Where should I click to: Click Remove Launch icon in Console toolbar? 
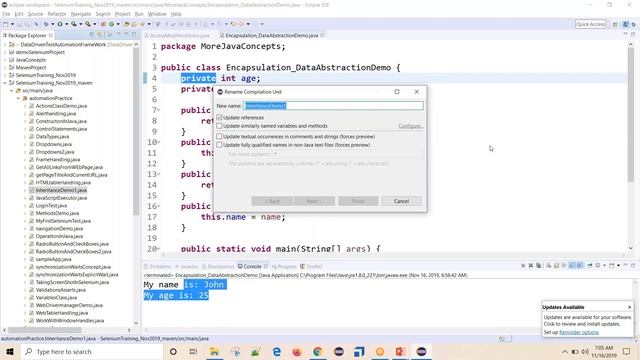531,266
